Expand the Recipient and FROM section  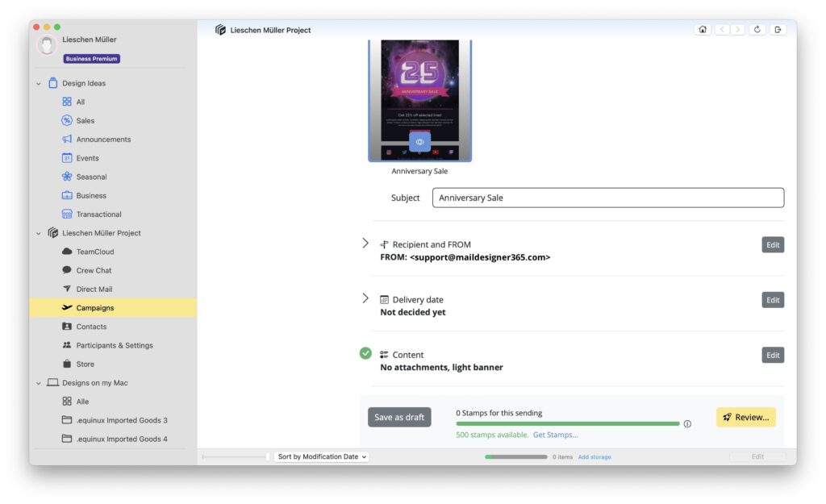point(365,244)
